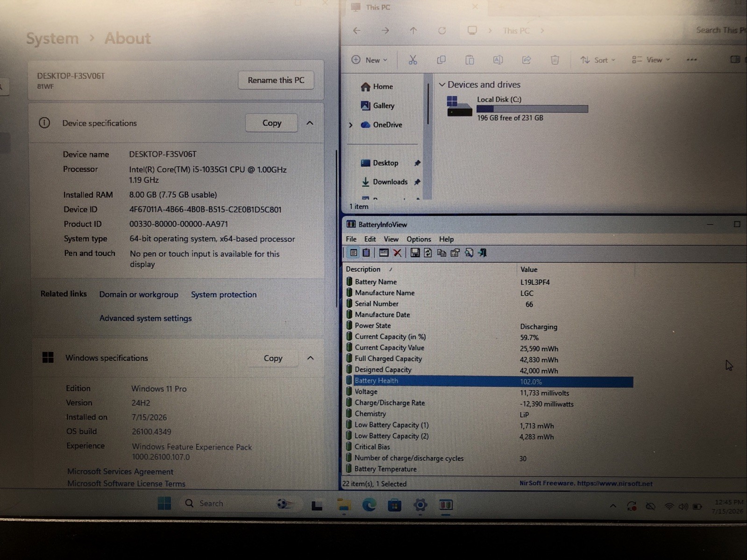Click the Exit door icon in BatteryInfoView
The image size is (747, 560).
coord(482,253)
